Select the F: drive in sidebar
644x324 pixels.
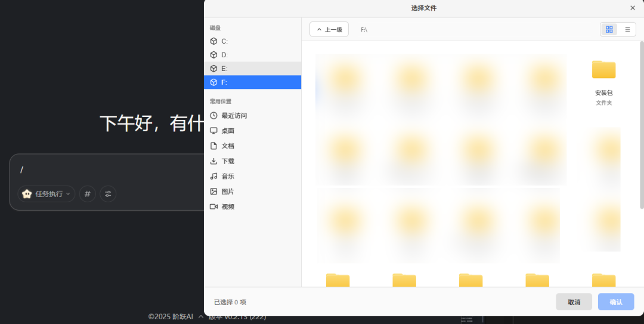[252, 82]
